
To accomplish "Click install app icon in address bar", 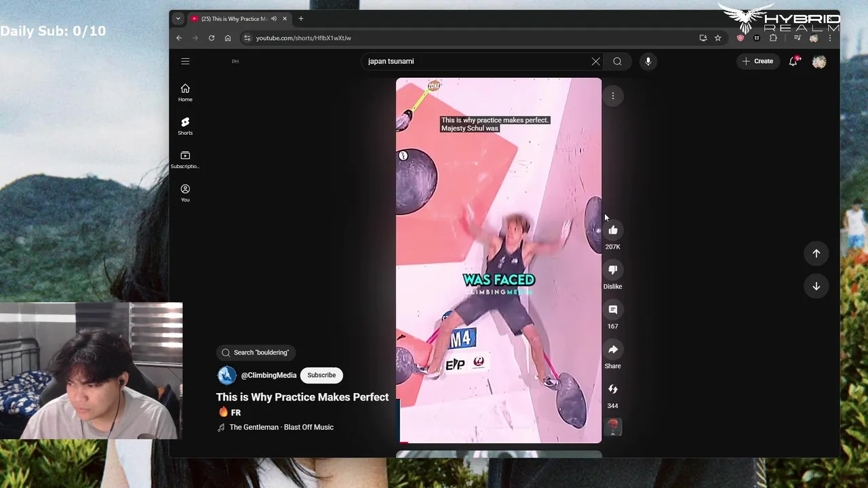I will (x=703, y=38).
